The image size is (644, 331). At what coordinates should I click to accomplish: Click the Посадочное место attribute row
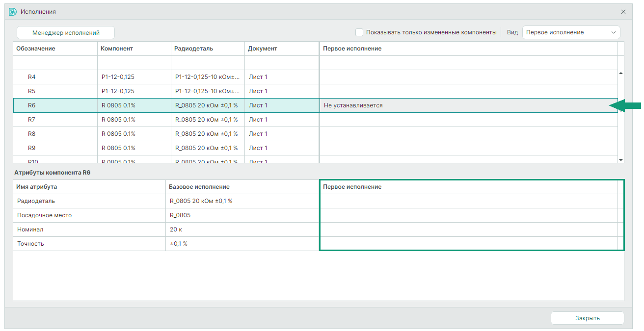point(166,215)
